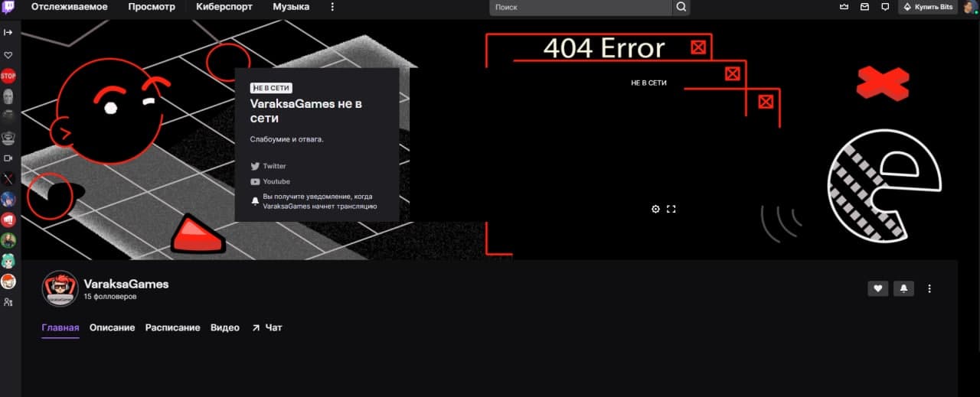Click the magnifier search button

(681, 7)
